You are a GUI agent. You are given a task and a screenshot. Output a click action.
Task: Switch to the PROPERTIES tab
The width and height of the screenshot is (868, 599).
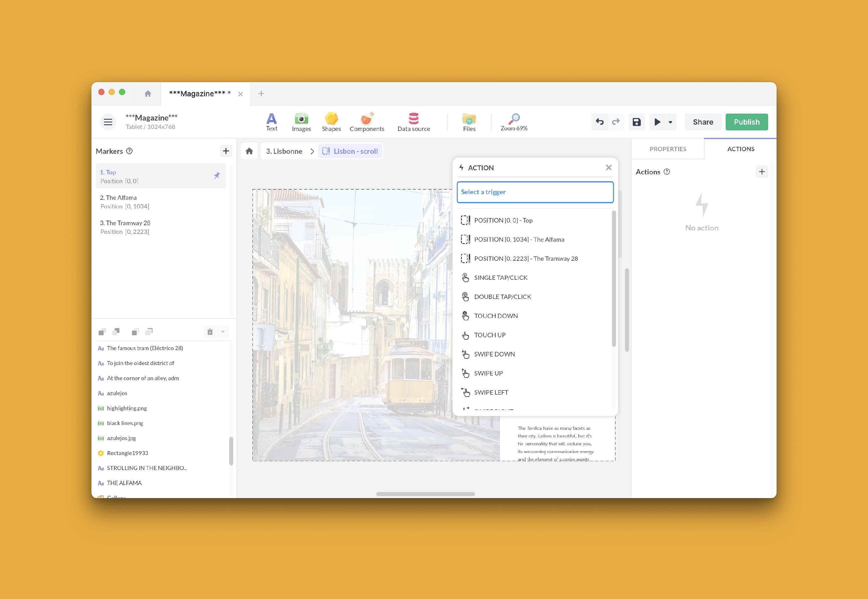667,149
